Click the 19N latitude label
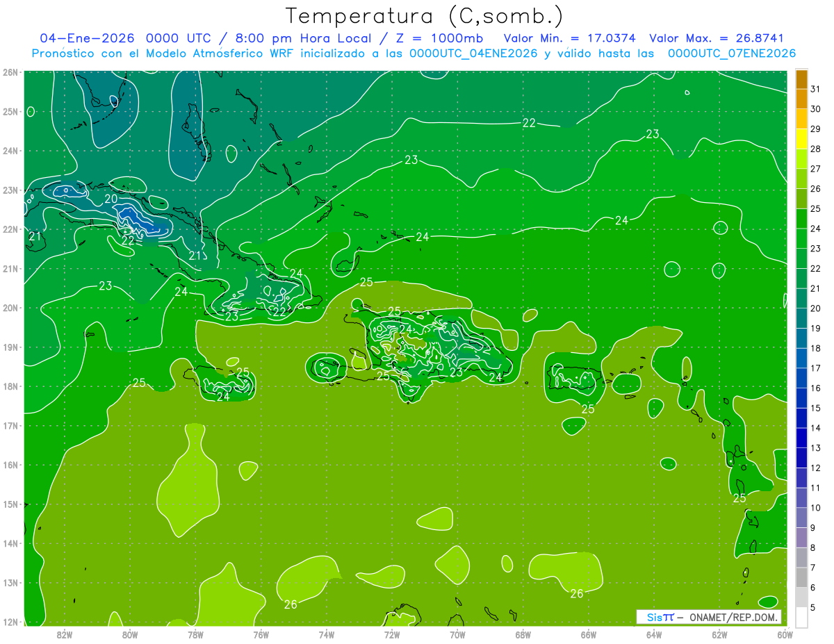 tap(10, 347)
